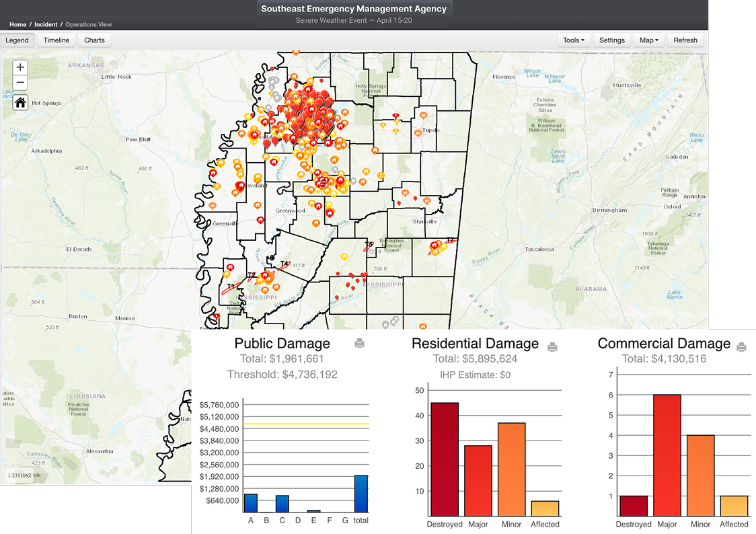The image size is (756, 534).
Task: Select the T4 tornado track marker
Action: (284, 264)
